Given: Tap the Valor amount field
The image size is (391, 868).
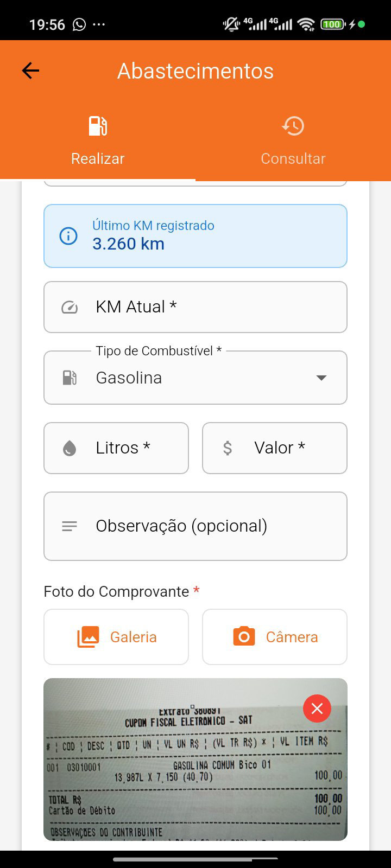Looking at the screenshot, I should (x=288, y=448).
